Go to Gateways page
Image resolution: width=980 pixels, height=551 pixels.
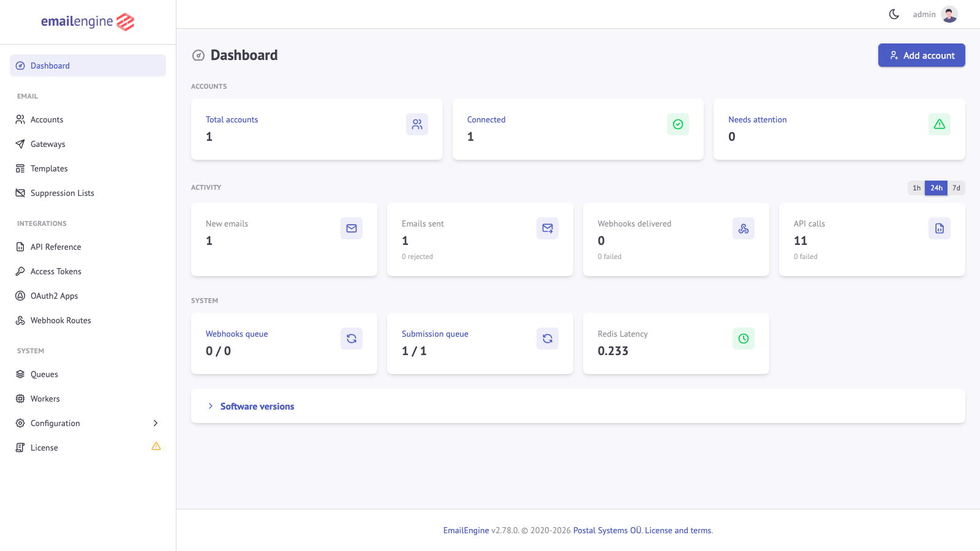[x=88, y=144]
